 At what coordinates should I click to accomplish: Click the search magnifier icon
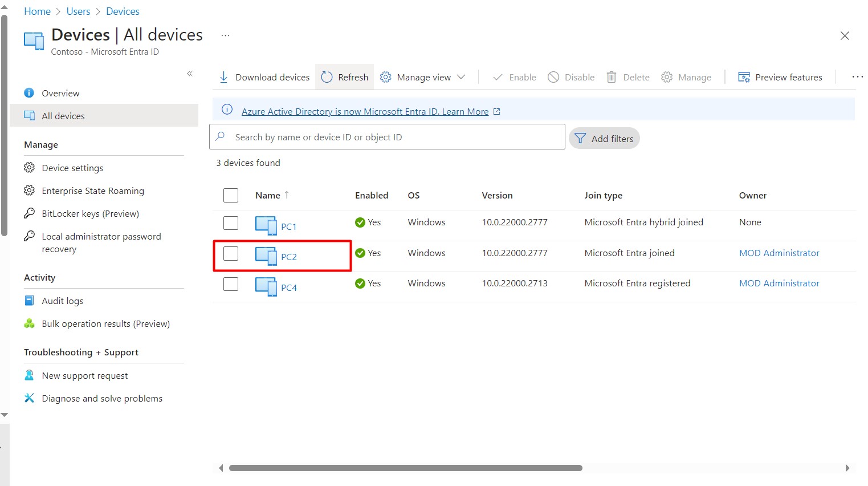(x=220, y=136)
